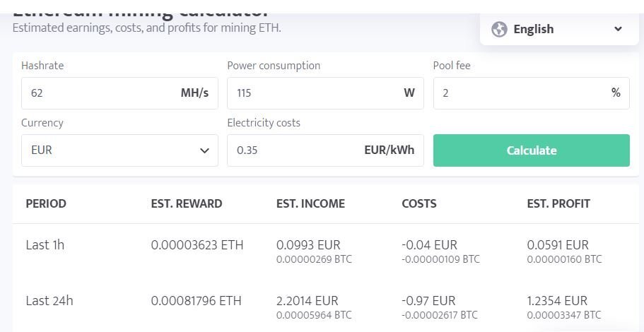The image size is (644, 332).
Task: Focus the Hashrate input field
Action: 119,93
